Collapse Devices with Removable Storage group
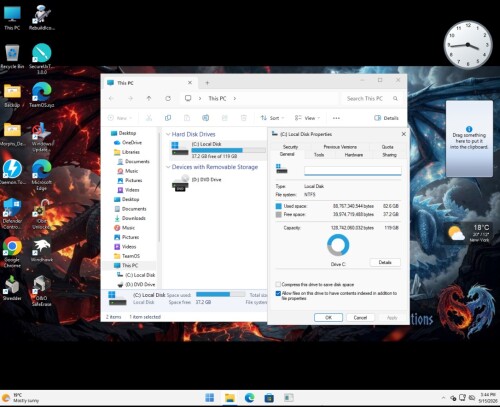Viewport: 500px width, 407px height. [x=168, y=167]
